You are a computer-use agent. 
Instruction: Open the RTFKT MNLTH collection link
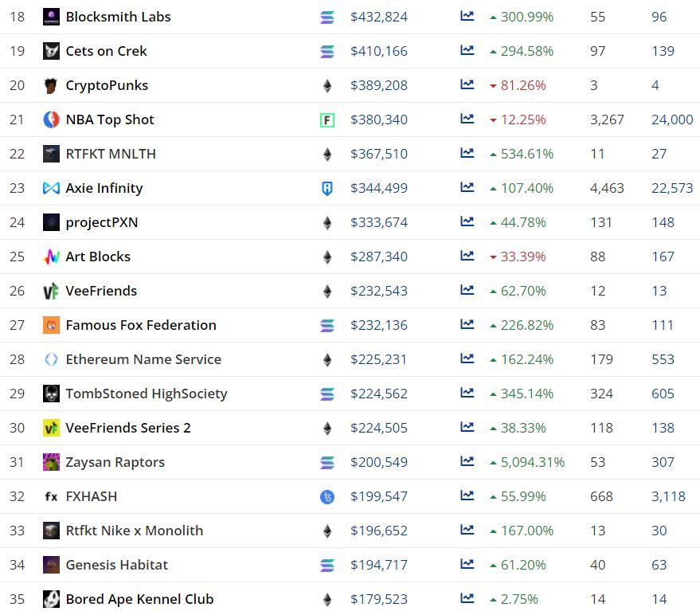[111, 154]
